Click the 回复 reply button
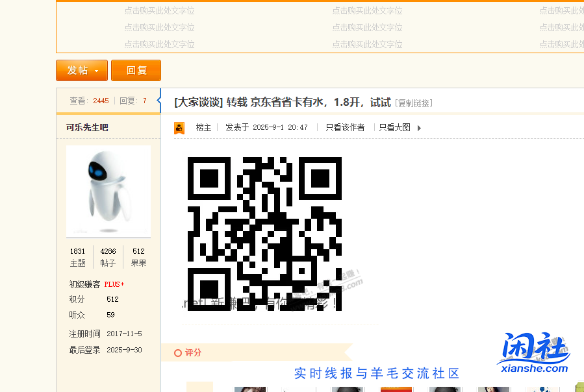The width and height of the screenshot is (584, 392). click(x=136, y=70)
